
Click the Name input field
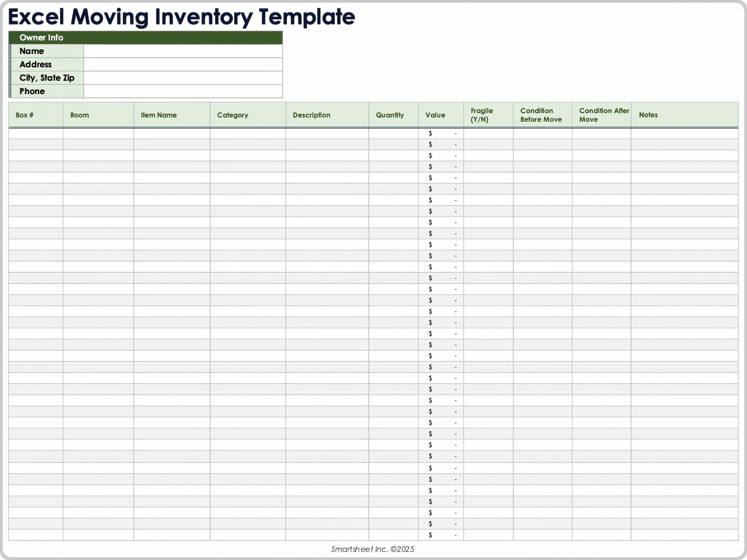[x=183, y=51]
